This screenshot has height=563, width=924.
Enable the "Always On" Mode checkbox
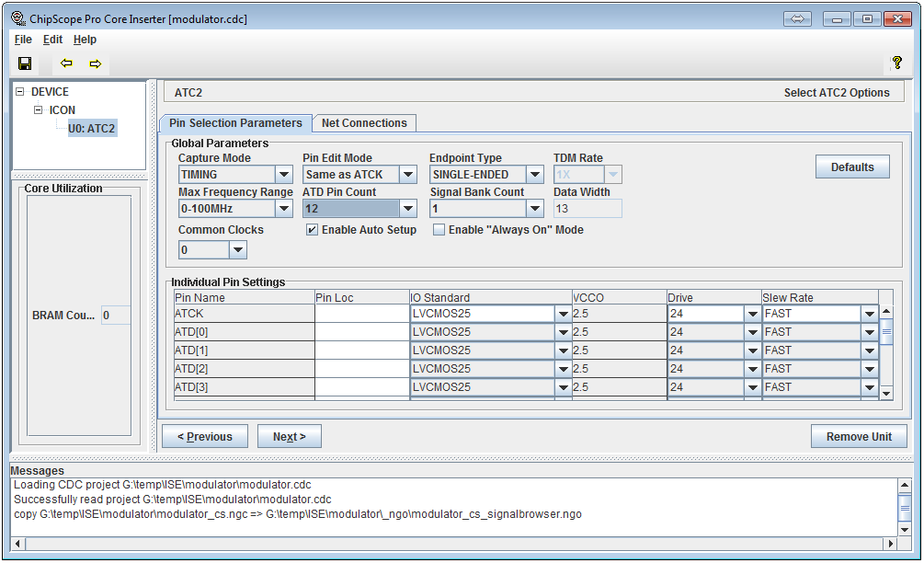point(439,230)
